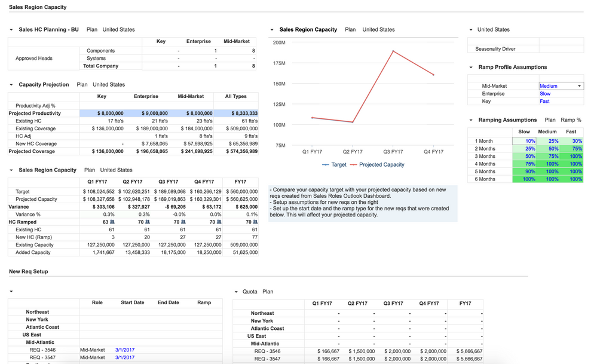
Task: Collapse the Quota section
Action: point(235,291)
